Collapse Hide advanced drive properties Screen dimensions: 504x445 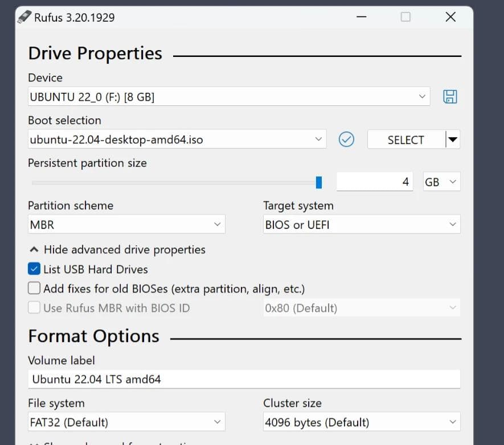pyautogui.click(x=117, y=250)
